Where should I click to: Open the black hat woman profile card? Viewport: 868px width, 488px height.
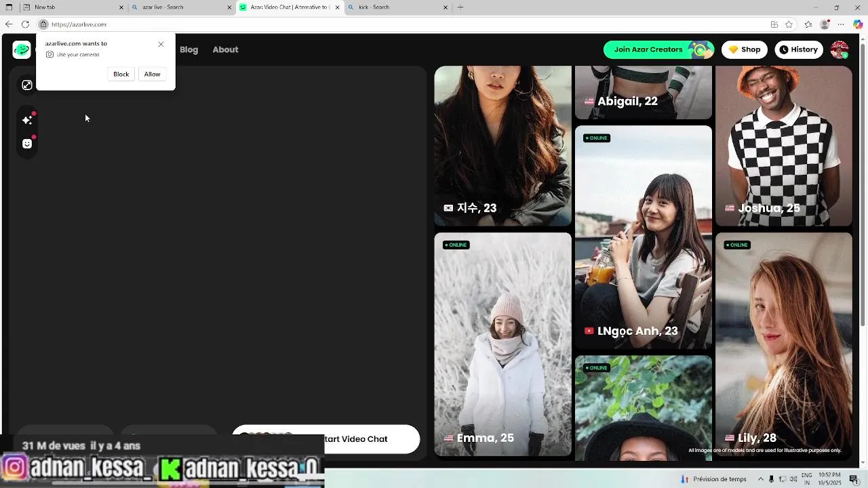point(644,408)
